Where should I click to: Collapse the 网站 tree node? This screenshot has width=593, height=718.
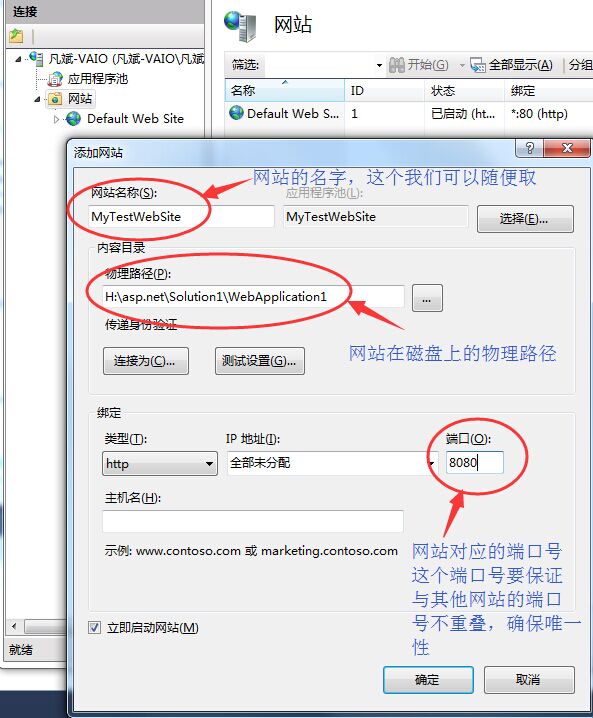(x=37, y=99)
